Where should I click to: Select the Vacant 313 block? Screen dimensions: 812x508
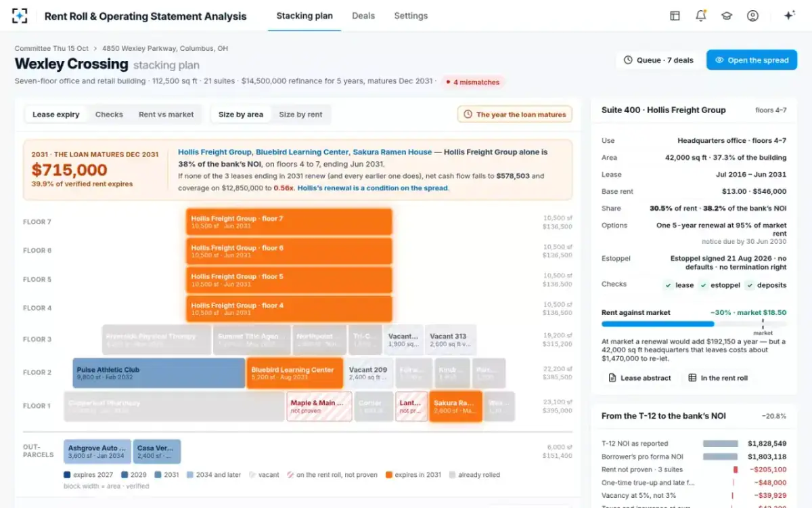pyautogui.click(x=451, y=340)
